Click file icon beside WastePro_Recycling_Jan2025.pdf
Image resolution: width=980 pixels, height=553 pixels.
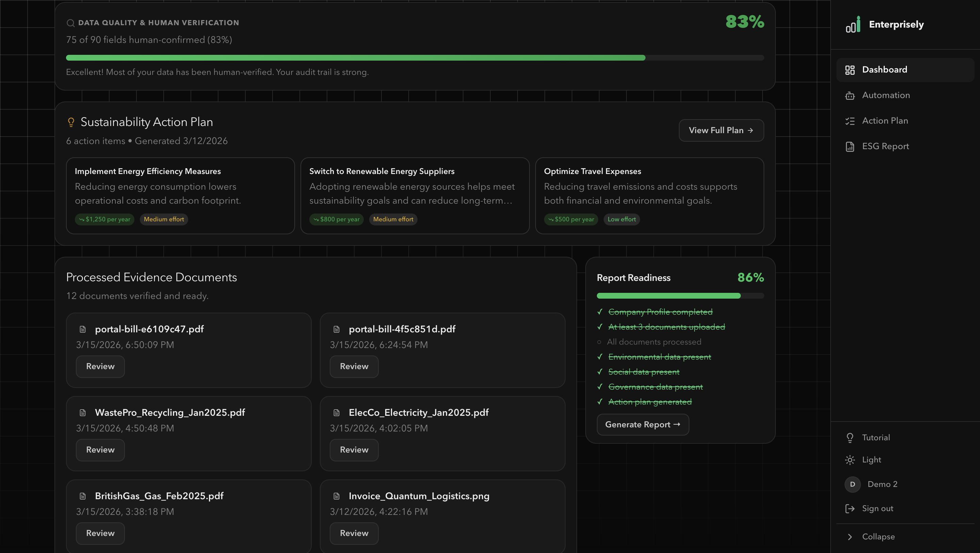click(x=83, y=413)
